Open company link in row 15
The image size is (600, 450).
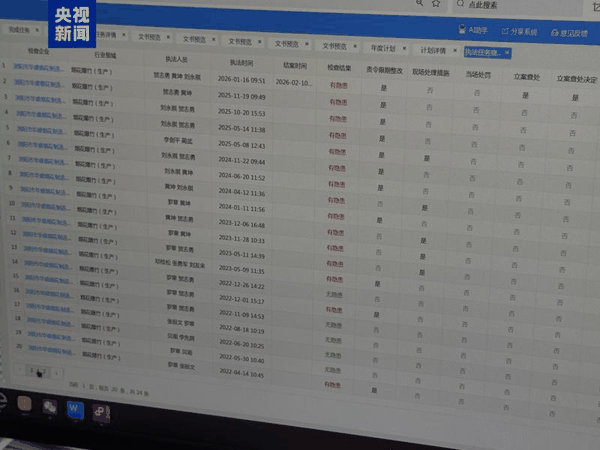tap(49, 279)
